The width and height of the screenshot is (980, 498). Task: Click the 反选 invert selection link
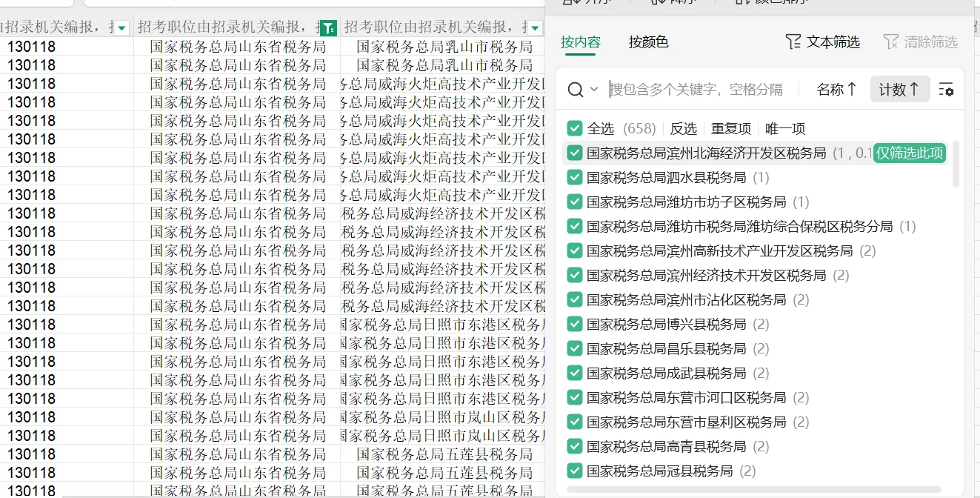pos(683,127)
